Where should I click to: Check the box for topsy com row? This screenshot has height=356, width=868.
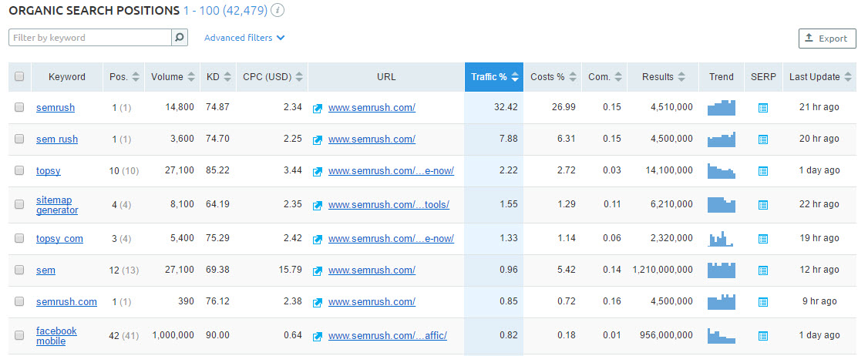point(19,238)
